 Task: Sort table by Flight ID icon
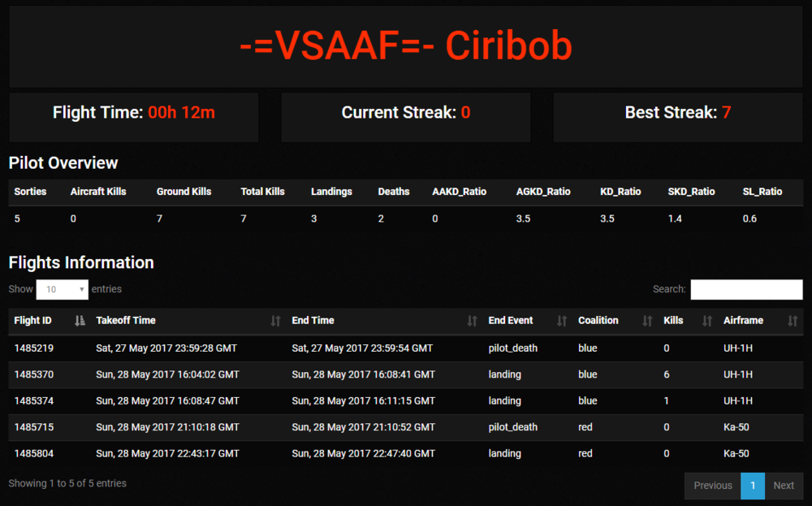point(79,321)
